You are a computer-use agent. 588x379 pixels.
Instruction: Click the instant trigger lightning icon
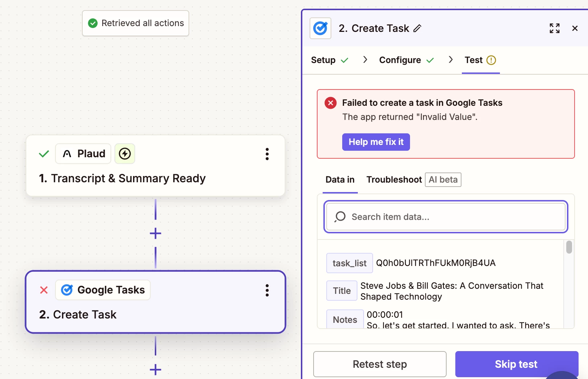pyautogui.click(x=125, y=154)
